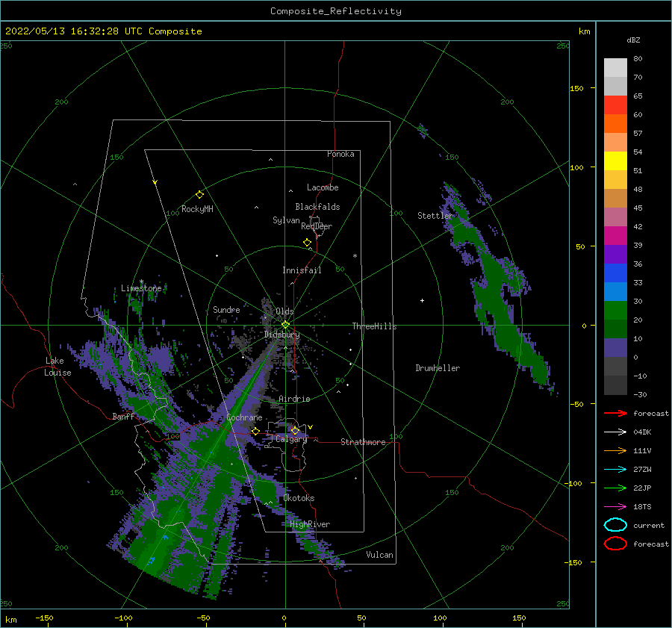Click the Lake Louise label
Image resolution: width=672 pixels, height=628 pixels.
click(57, 367)
